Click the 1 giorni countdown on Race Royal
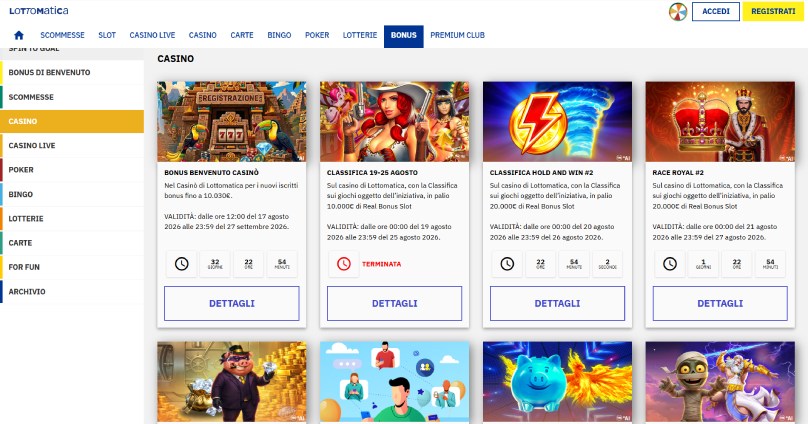The width and height of the screenshot is (808, 424). click(703, 264)
